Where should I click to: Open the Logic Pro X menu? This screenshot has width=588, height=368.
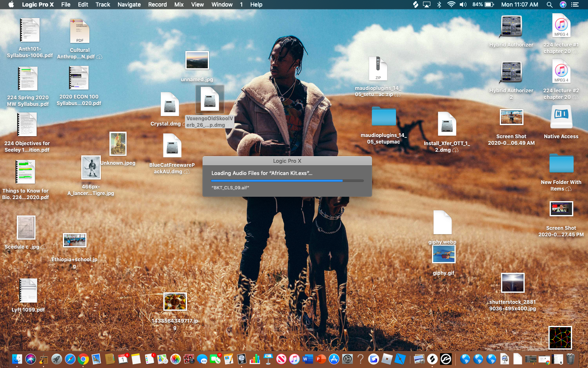(x=38, y=4)
